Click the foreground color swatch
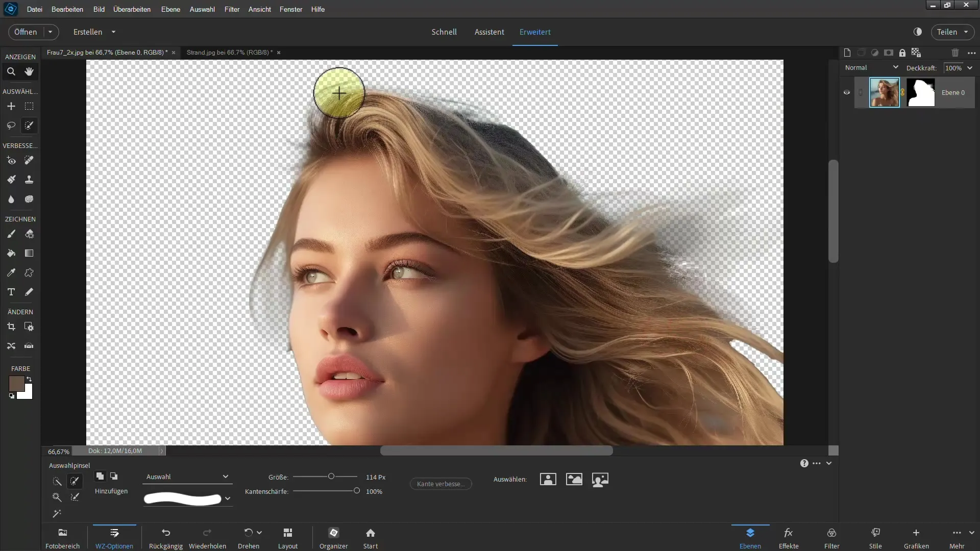Viewport: 980px width, 551px height. click(16, 383)
